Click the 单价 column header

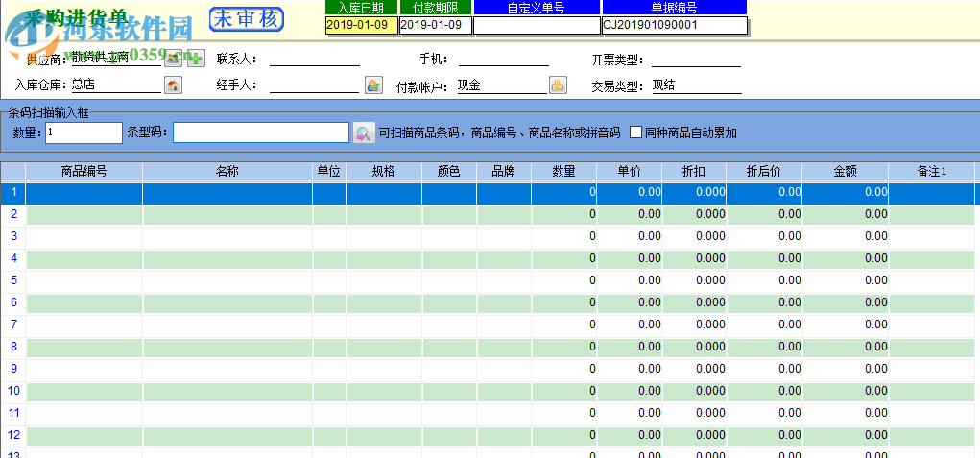pyautogui.click(x=630, y=171)
